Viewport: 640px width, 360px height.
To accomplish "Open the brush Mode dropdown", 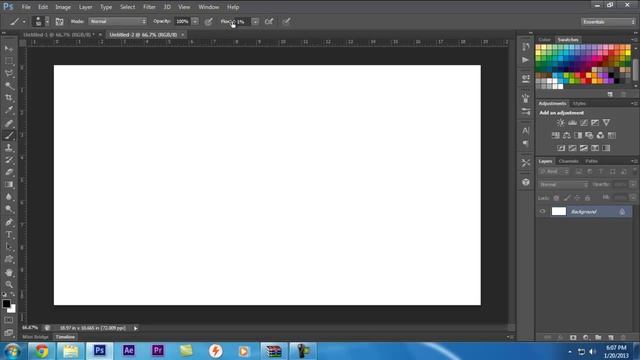I will (x=118, y=21).
